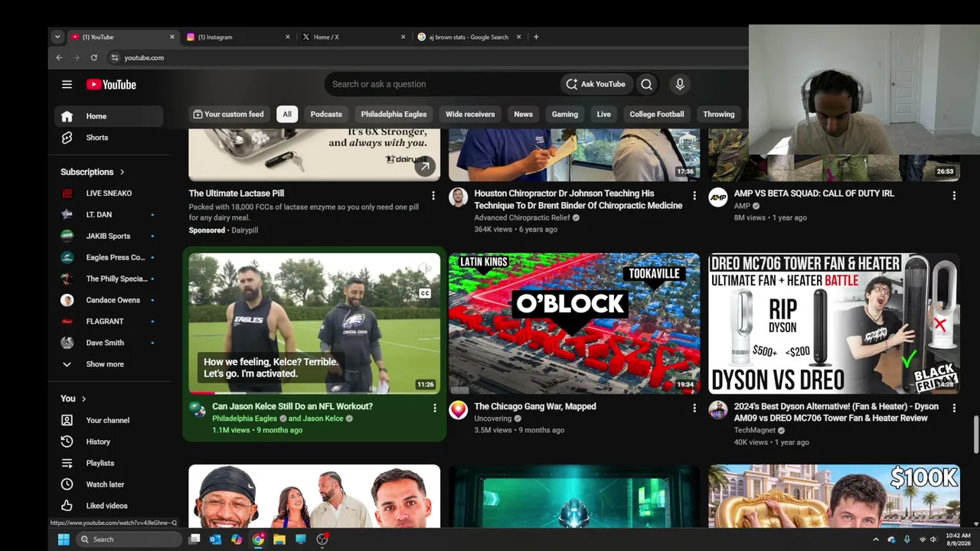Image resolution: width=980 pixels, height=551 pixels.
Task: Open more options for Houston Chiropractor video
Action: pyautogui.click(x=694, y=195)
